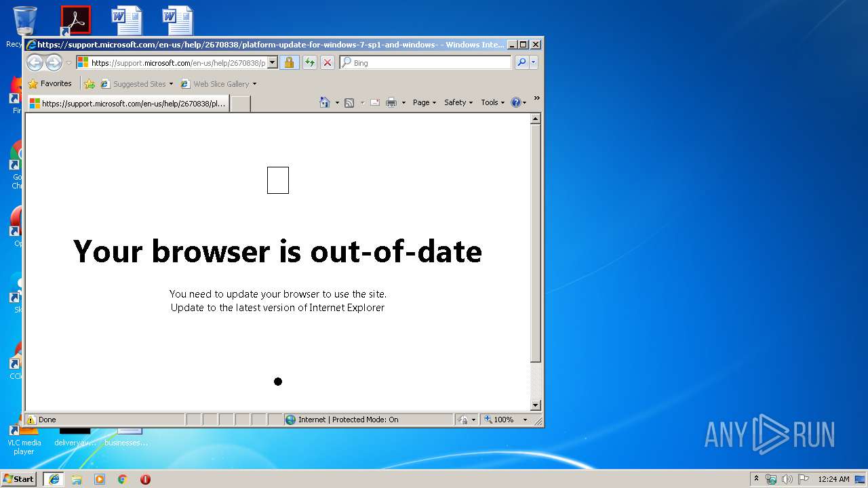This screenshot has height=488, width=868.
Task: Expand the address bar autocomplete dropdown
Action: (x=273, y=62)
